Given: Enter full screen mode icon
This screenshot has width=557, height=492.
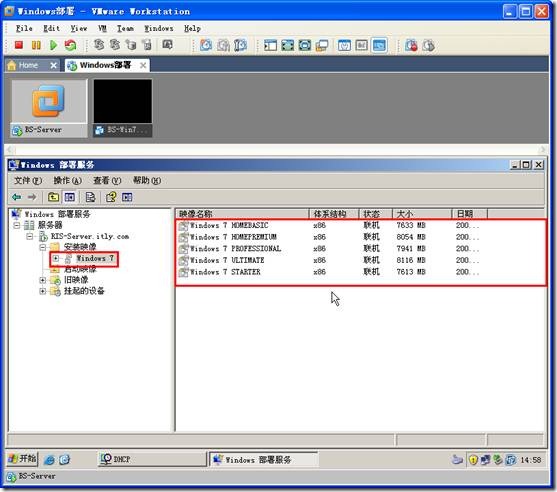Looking at the screenshot, I should coord(288,45).
